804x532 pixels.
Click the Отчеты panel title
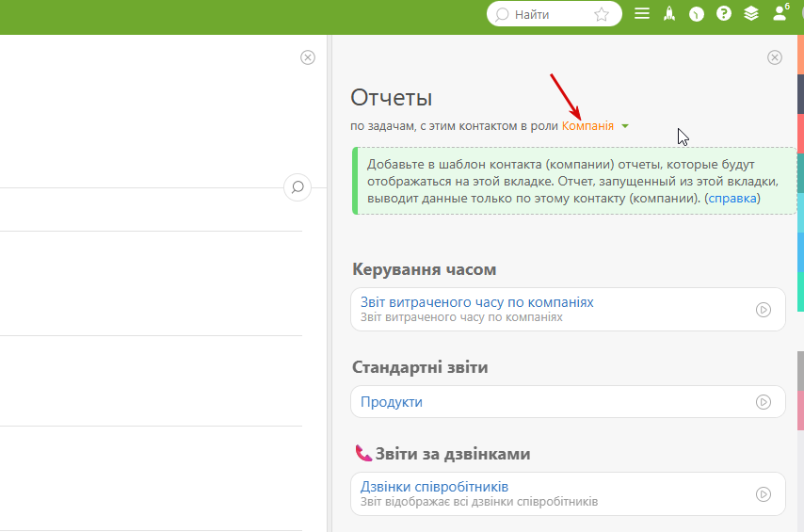click(x=392, y=98)
